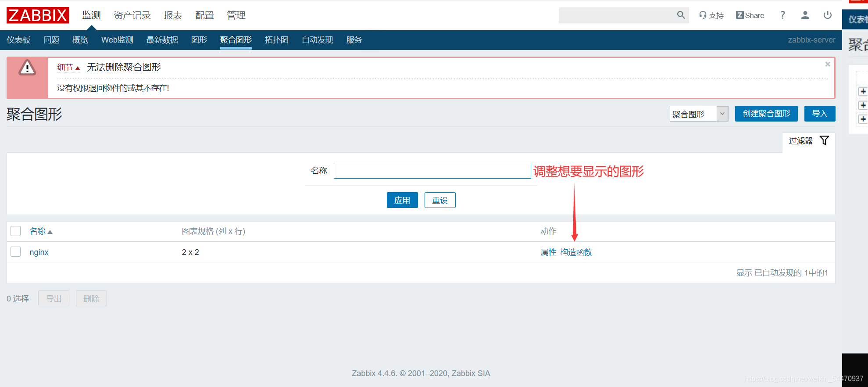Open the 报表 main menu
Viewport: 868px width, 387px height.
[x=173, y=15]
